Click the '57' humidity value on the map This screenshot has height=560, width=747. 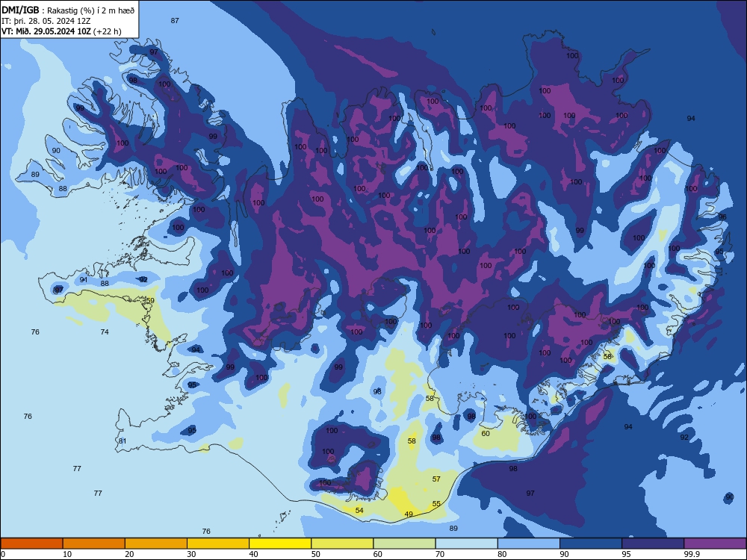(x=436, y=479)
